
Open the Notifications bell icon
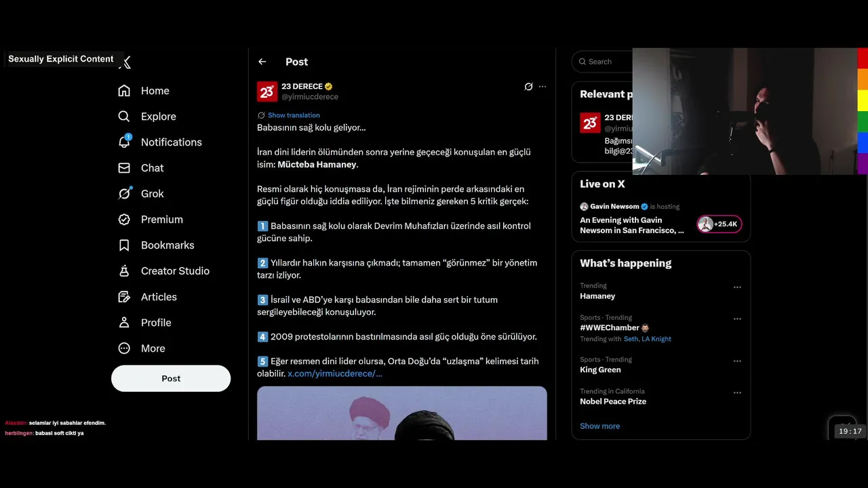(124, 142)
